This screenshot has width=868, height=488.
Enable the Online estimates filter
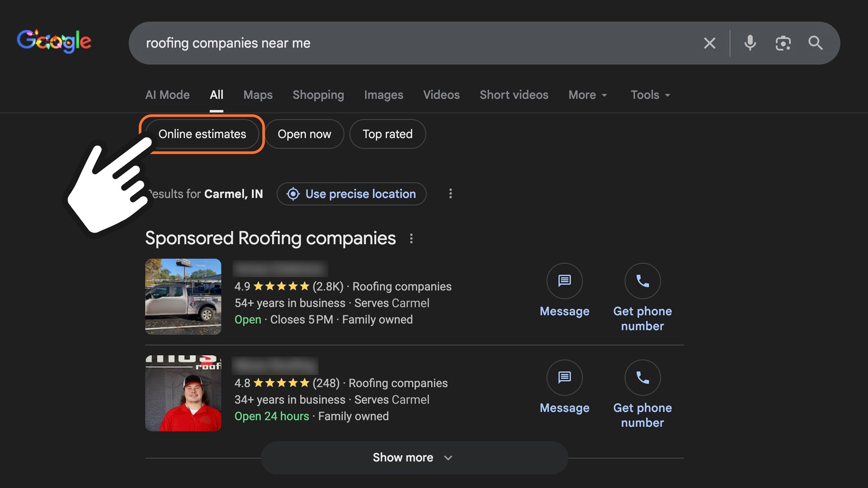pyautogui.click(x=202, y=134)
